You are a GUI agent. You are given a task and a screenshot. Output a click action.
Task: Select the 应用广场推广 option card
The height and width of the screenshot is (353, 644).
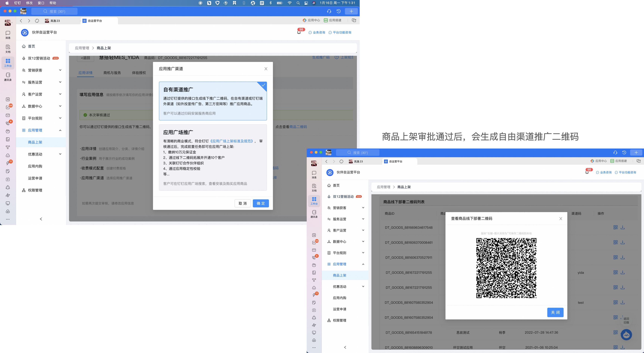[213, 157]
